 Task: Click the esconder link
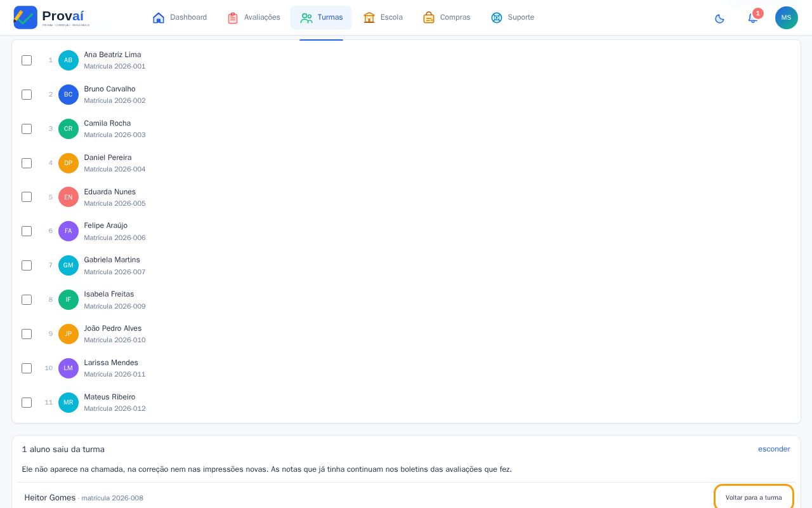[774, 449]
